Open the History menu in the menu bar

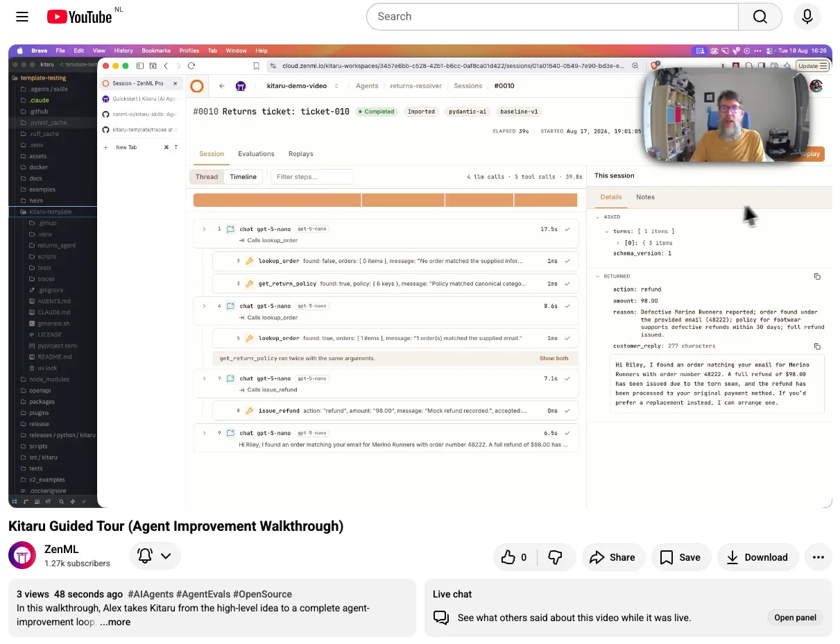click(123, 51)
